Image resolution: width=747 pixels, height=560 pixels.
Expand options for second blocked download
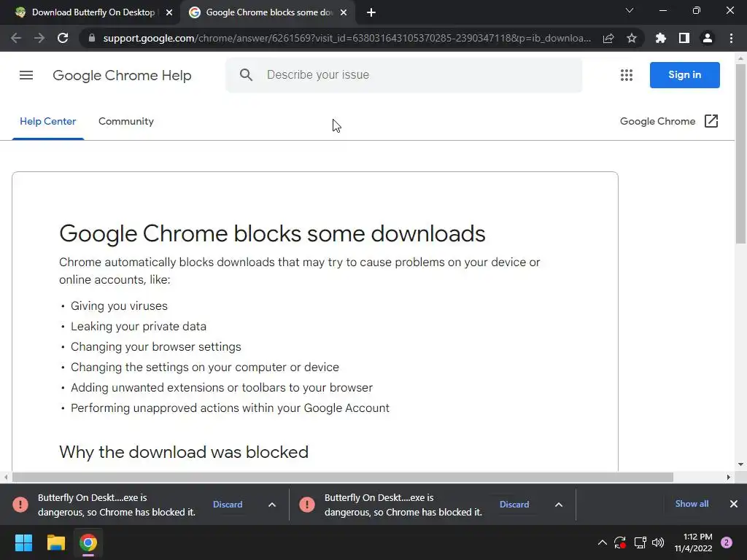(x=559, y=505)
